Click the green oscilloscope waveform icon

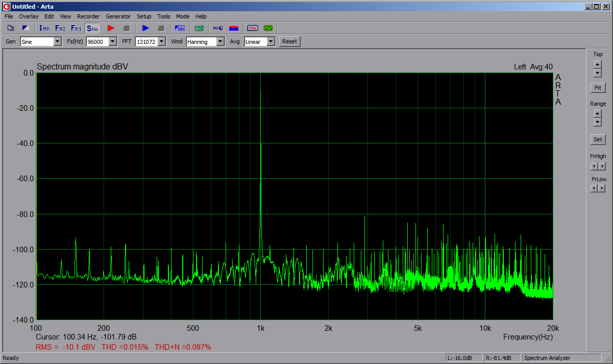[x=268, y=28]
